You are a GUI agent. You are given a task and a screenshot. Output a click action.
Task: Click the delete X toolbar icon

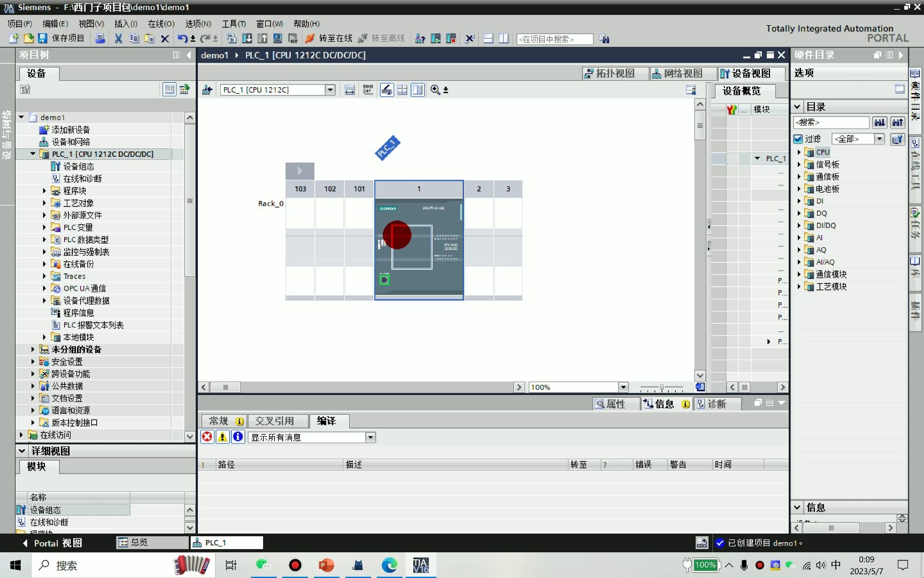(165, 39)
